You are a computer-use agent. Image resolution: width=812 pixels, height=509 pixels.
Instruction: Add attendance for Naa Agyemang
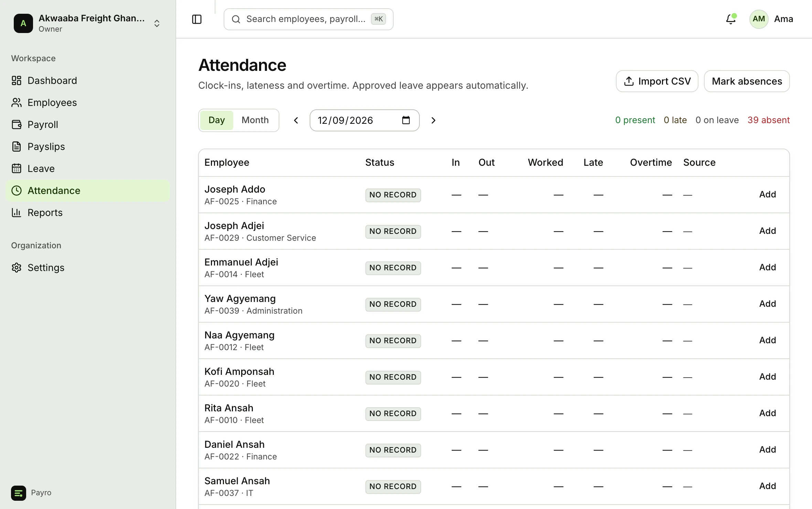(768, 340)
